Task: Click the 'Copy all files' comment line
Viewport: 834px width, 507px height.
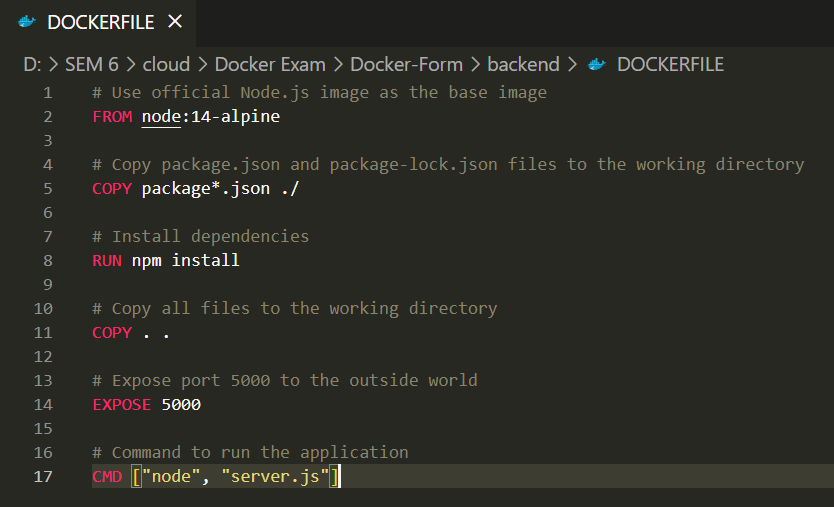Action: click(x=295, y=309)
